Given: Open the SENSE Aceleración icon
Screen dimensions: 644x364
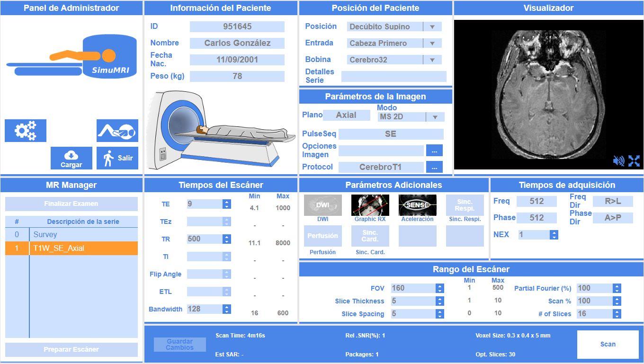Looking at the screenshot, I should coord(417,204).
